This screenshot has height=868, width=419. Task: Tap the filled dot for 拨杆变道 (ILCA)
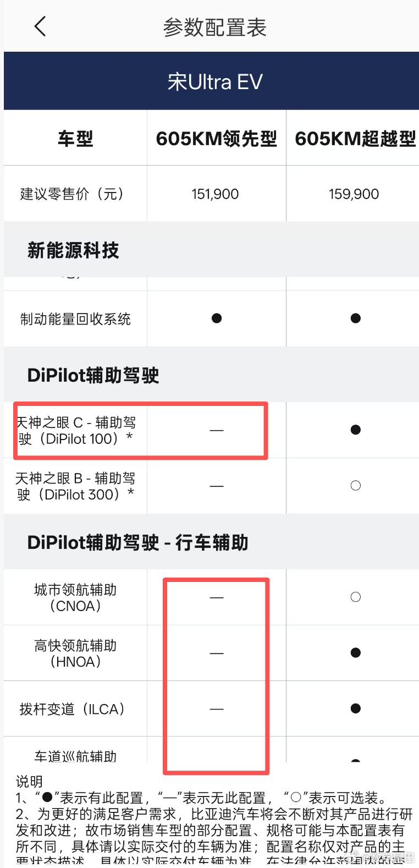(356, 708)
